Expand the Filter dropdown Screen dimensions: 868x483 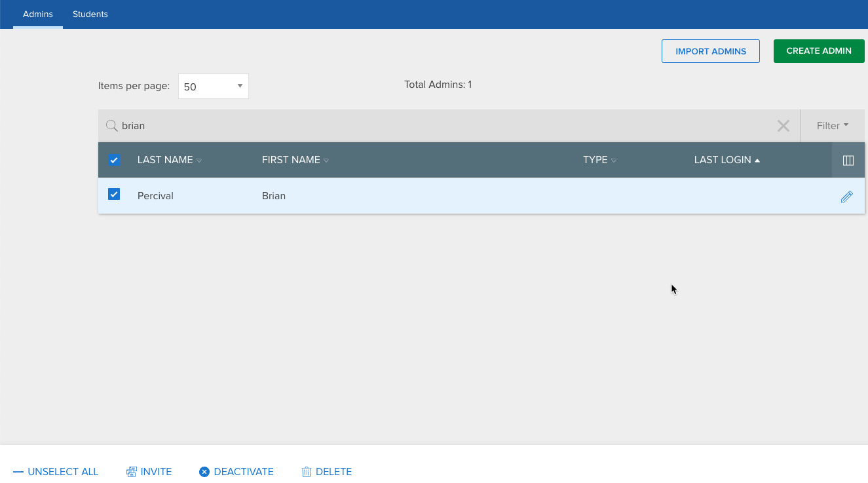pos(833,126)
